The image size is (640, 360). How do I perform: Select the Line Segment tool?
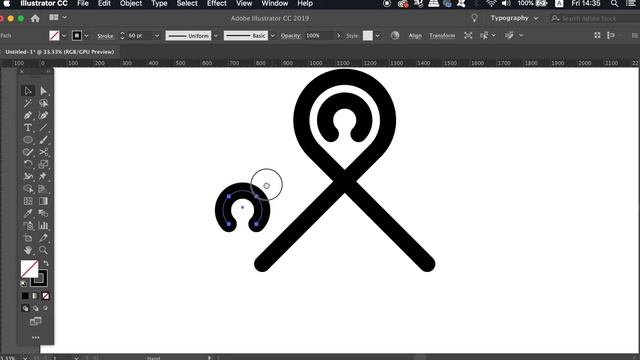coord(43,128)
